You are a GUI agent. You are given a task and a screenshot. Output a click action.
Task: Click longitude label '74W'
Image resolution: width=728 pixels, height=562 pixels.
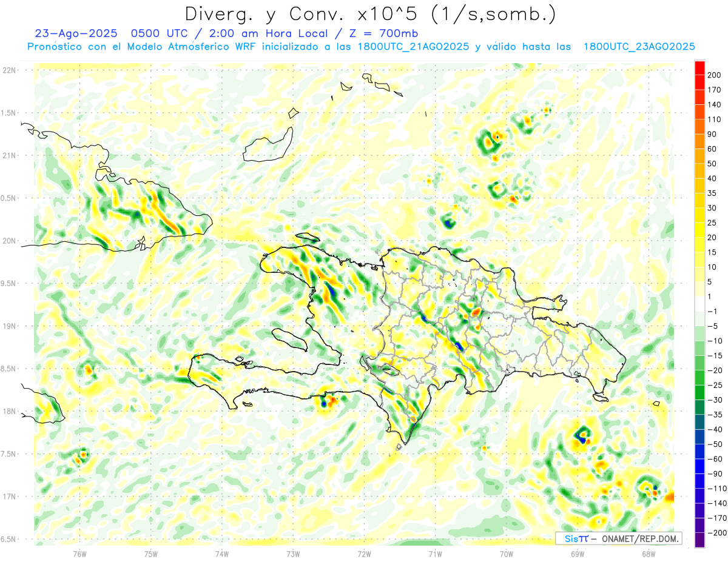222,554
